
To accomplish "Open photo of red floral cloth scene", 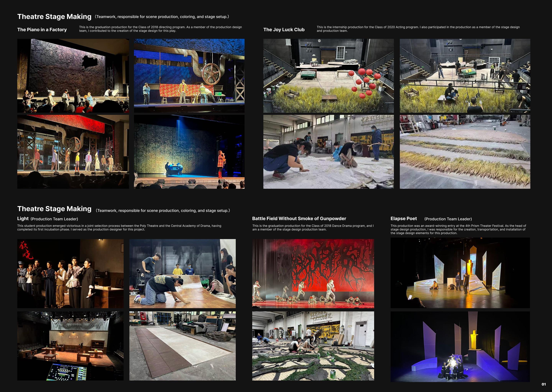I will 189,76.
